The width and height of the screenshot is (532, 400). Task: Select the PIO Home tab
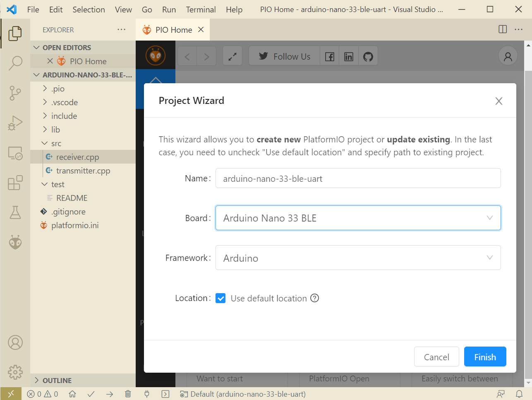click(x=173, y=30)
